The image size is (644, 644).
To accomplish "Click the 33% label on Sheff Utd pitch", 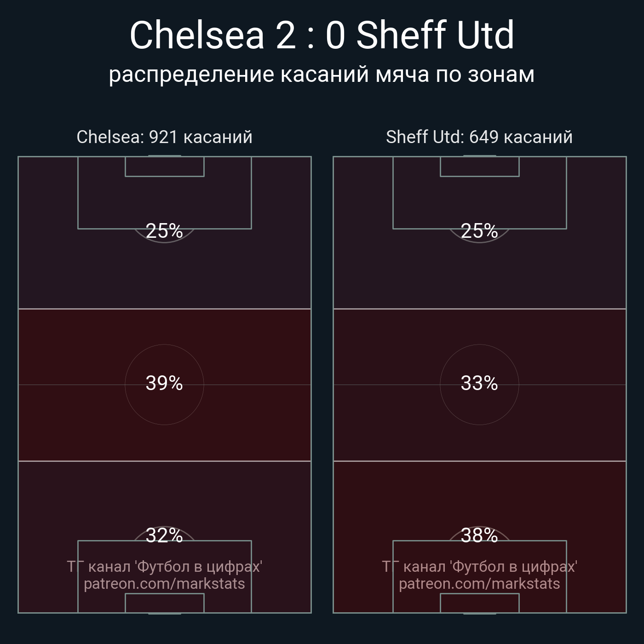I will pos(479,383).
